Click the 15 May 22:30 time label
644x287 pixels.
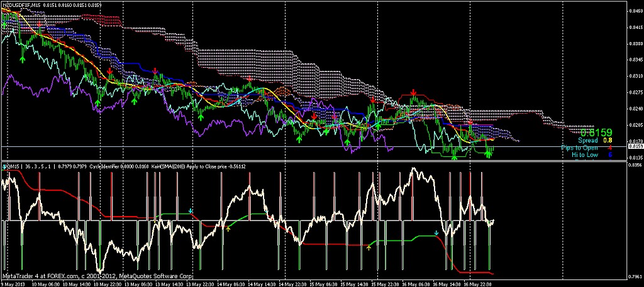[x=384, y=284]
